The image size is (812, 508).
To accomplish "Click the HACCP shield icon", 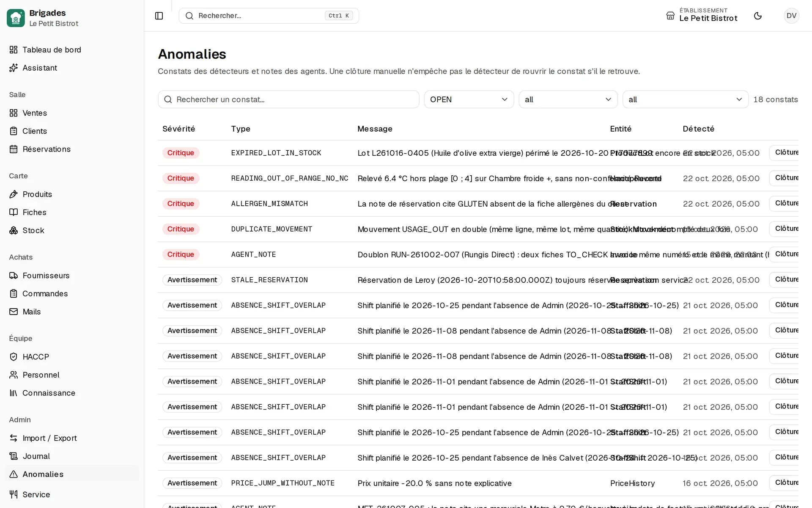I will tap(14, 357).
